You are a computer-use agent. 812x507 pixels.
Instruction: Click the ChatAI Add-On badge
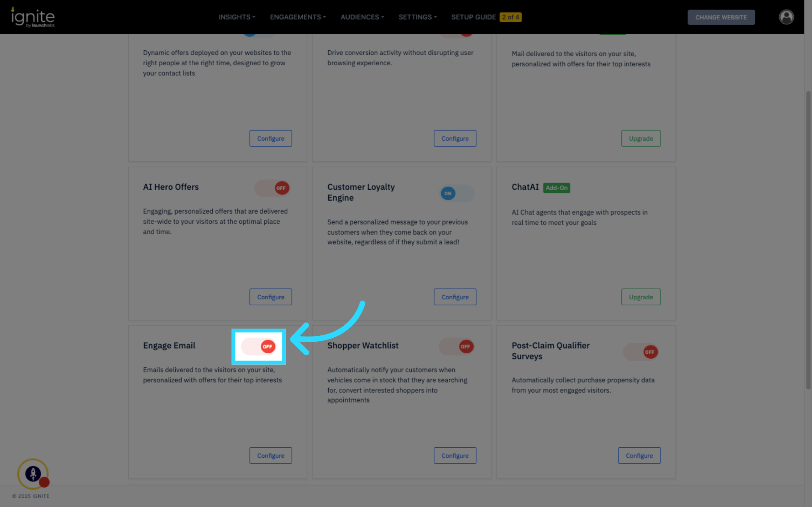point(556,188)
